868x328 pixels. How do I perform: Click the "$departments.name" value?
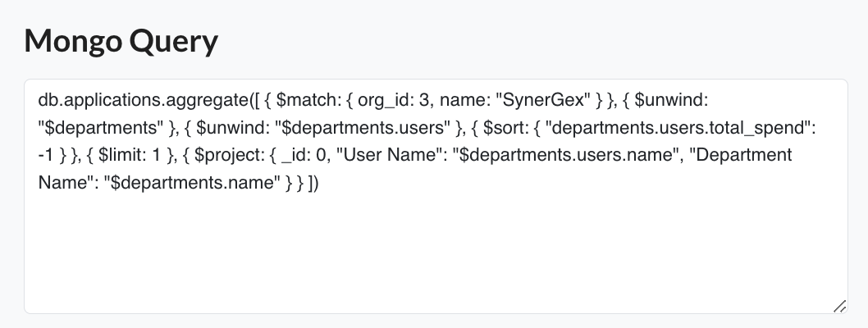click(x=192, y=183)
